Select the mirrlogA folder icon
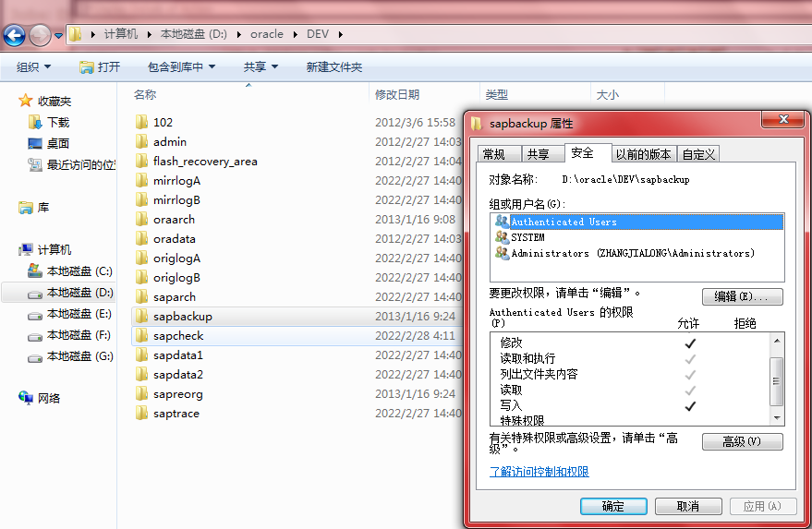812x529 pixels. point(141,180)
